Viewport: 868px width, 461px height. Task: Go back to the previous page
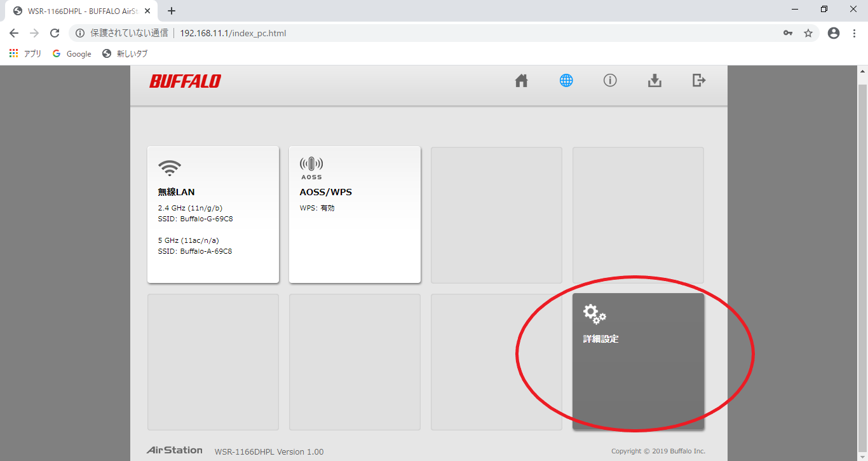click(x=14, y=33)
